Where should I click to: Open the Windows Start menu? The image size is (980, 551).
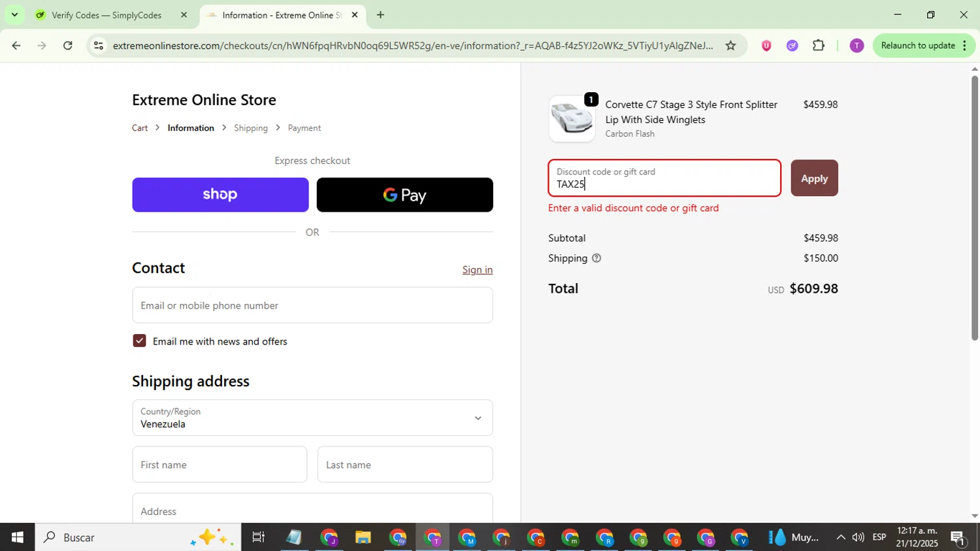18,537
